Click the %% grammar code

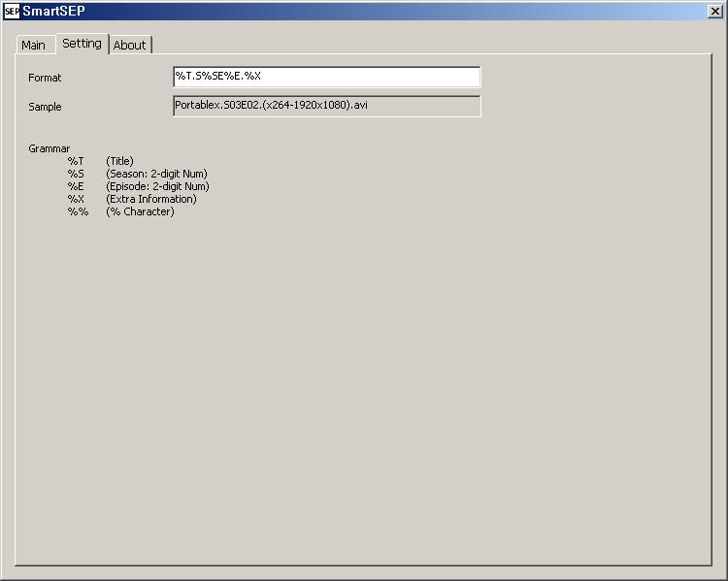(78, 211)
